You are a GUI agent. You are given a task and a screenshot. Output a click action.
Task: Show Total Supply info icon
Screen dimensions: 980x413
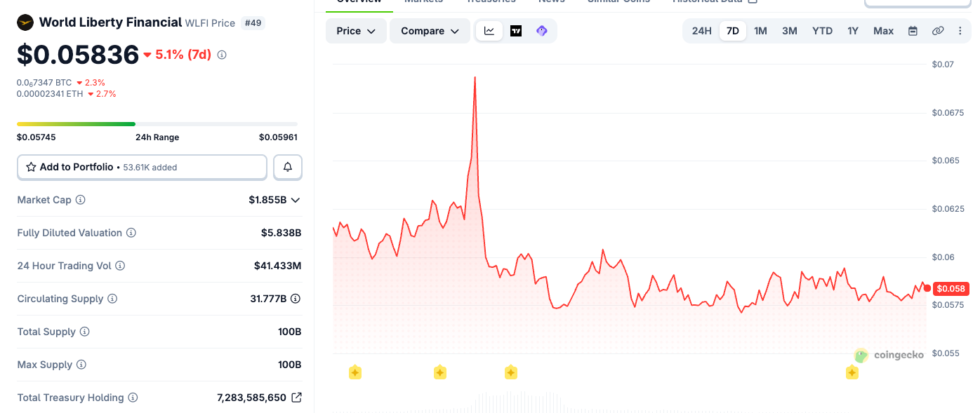click(x=85, y=332)
